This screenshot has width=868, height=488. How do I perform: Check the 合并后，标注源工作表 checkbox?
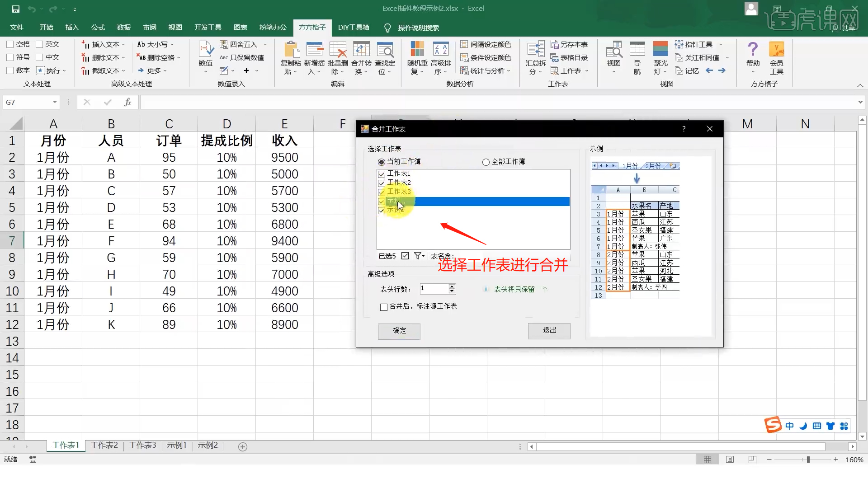point(384,307)
